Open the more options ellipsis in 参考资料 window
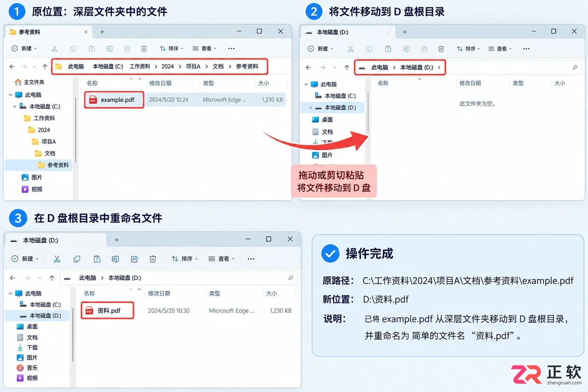 click(x=232, y=49)
